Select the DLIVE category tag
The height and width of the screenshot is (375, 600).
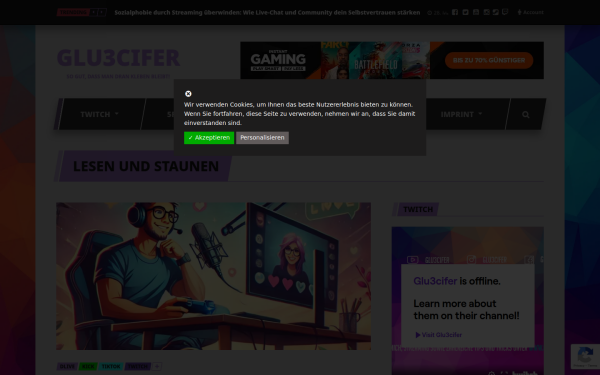pyautogui.click(x=67, y=367)
